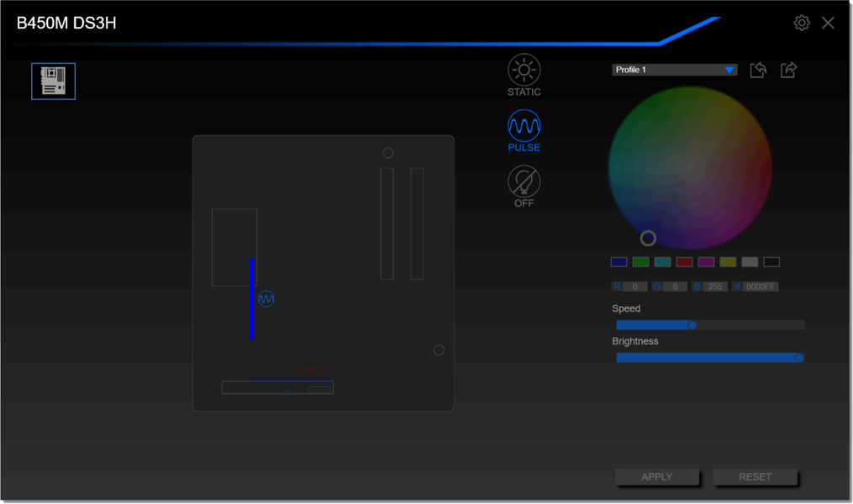Pick the green color swatch

(641, 262)
